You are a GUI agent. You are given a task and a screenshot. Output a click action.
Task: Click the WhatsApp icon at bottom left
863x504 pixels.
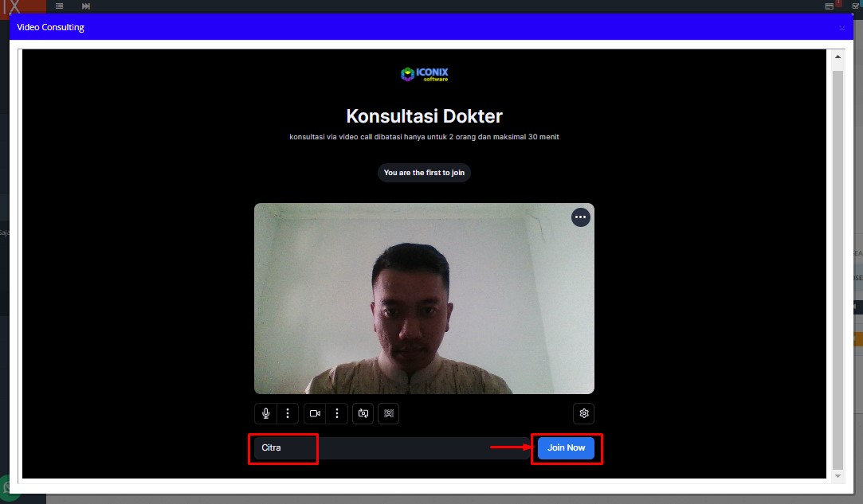(x=8, y=487)
